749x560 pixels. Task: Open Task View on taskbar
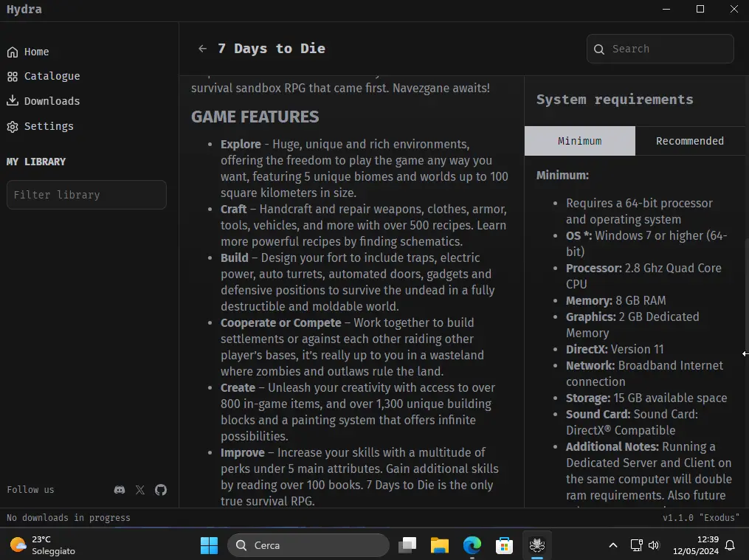407,545
